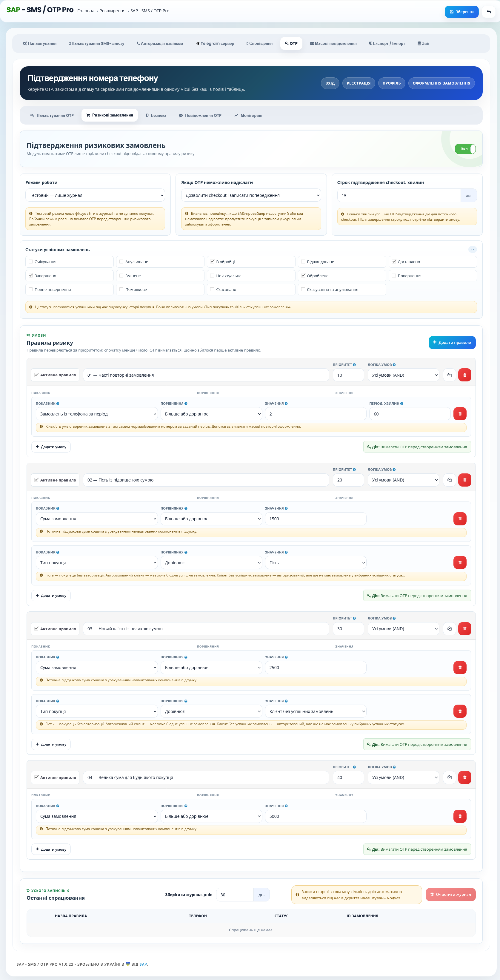Check the Скасовано status
Image resolution: width=500 pixels, height=980 pixels.
click(x=212, y=289)
